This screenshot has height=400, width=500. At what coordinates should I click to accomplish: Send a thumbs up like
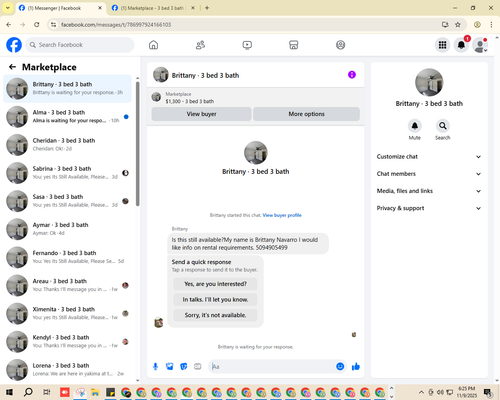pos(356,367)
